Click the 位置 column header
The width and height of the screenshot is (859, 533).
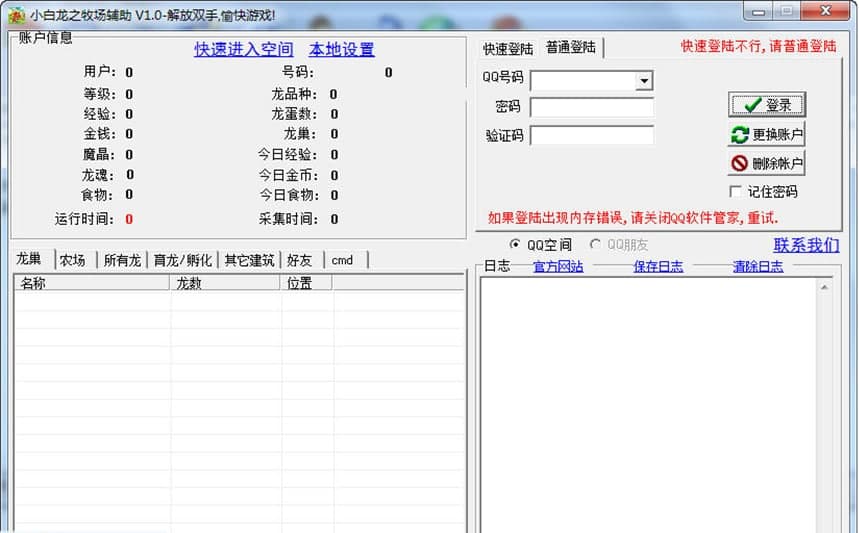point(306,283)
